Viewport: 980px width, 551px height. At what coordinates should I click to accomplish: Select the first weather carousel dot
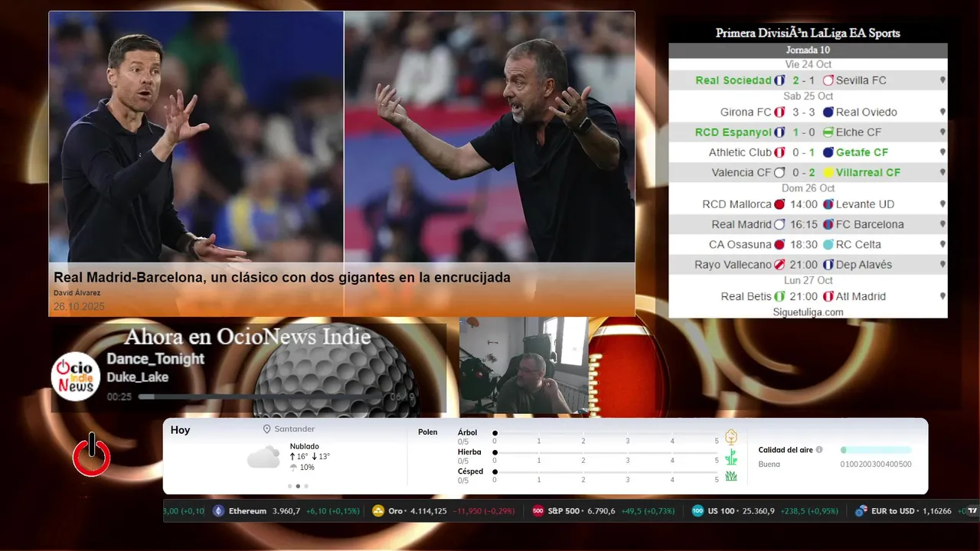pyautogui.click(x=289, y=486)
